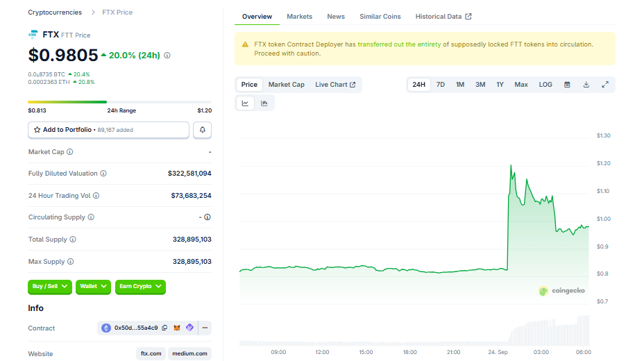
Task: Click the purple diamond wallet icon
Action: coord(189,328)
